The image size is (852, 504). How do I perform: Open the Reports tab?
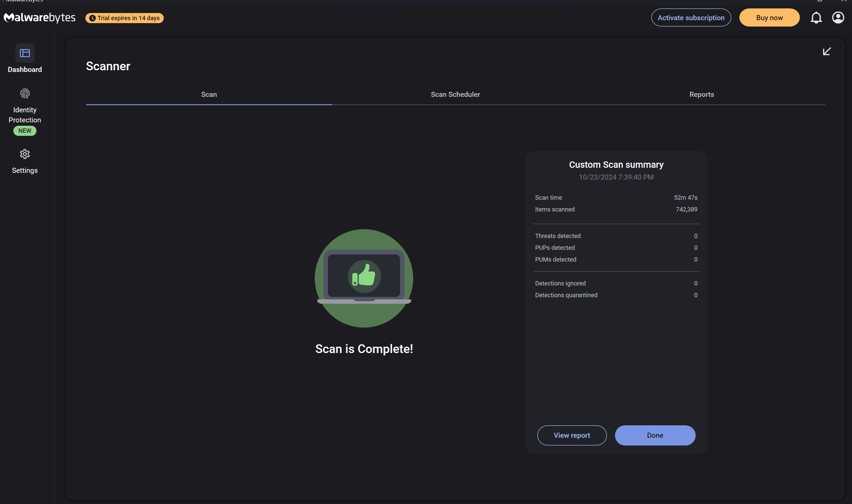(701, 94)
